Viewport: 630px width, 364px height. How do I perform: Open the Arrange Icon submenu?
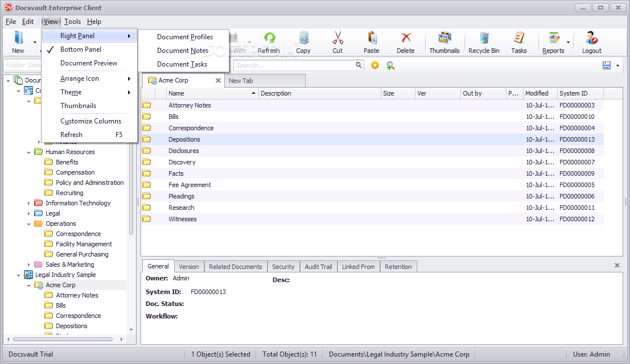89,78
